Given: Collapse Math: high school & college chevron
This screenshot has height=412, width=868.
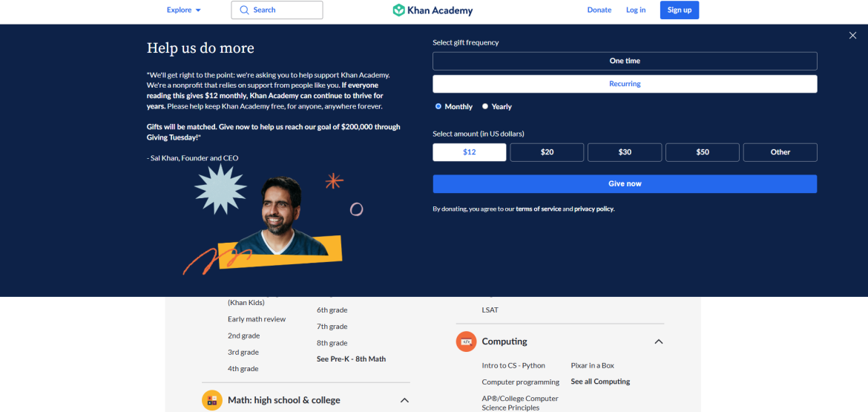Looking at the screenshot, I should click(404, 400).
